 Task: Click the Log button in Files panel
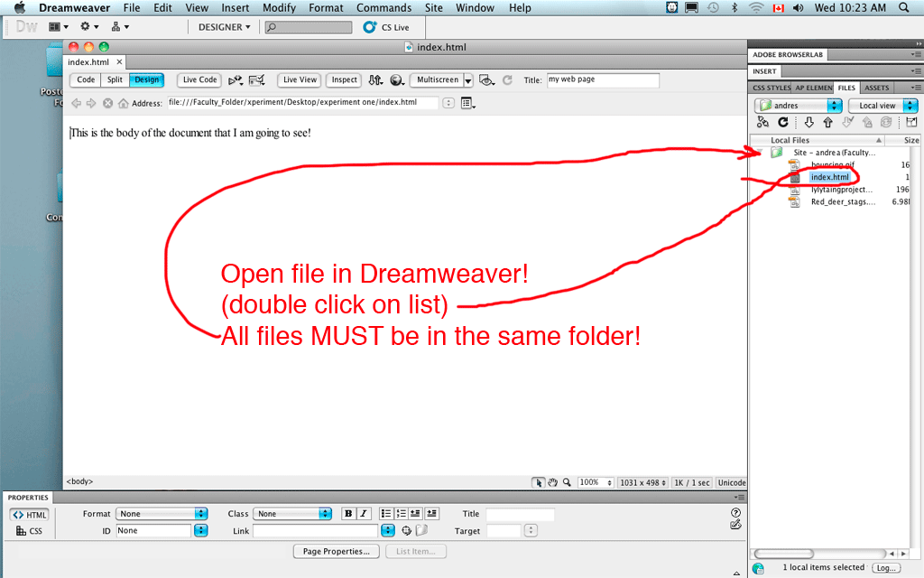click(x=886, y=568)
